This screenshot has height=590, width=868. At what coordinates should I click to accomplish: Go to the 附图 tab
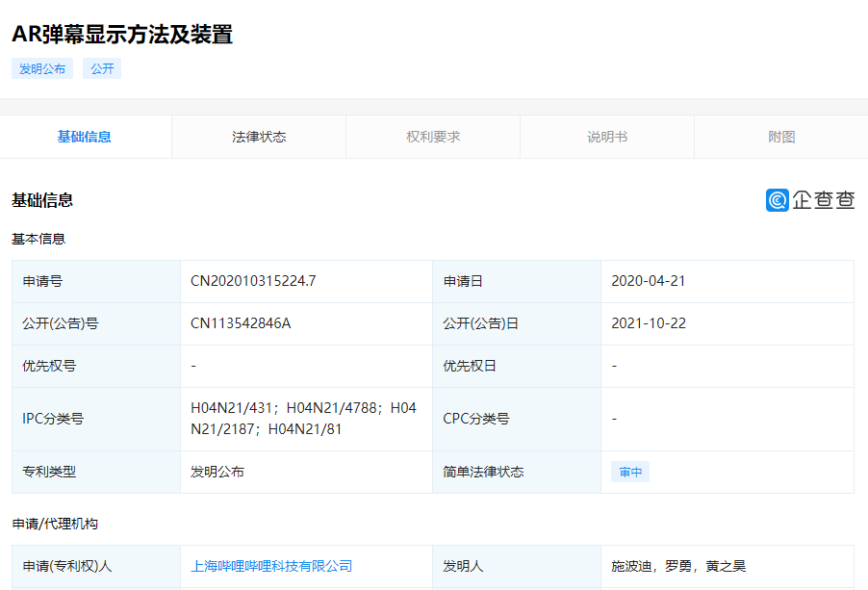click(781, 137)
